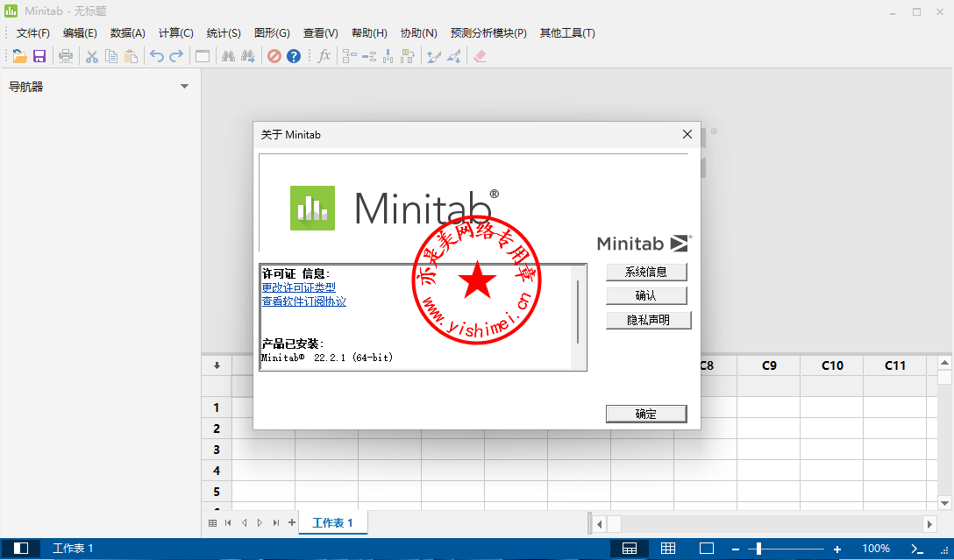Select the 工作表 1 worksheet tab

click(x=333, y=523)
